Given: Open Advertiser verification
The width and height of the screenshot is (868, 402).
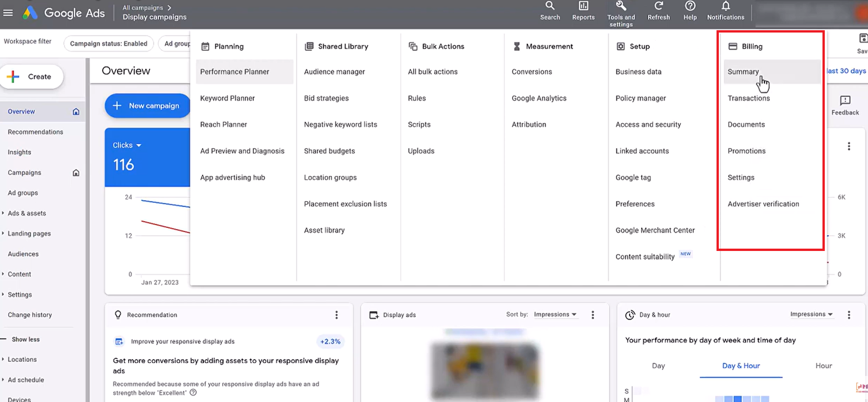Looking at the screenshot, I should tap(763, 204).
